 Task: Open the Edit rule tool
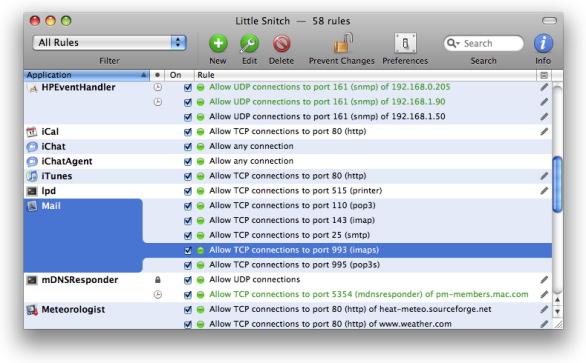[x=249, y=43]
